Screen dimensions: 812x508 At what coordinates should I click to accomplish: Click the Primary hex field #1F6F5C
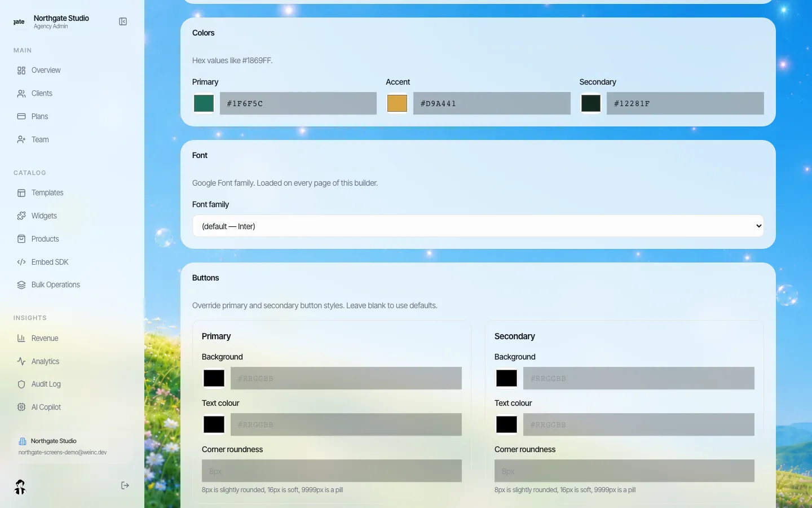point(298,103)
